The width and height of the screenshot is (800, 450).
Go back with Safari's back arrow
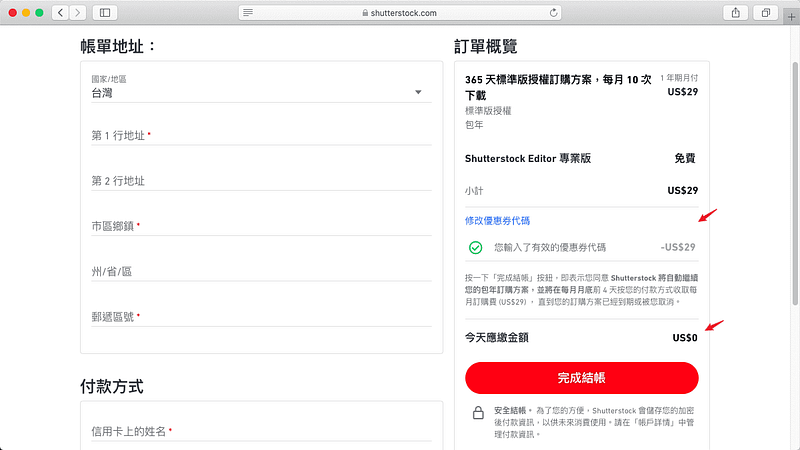[x=60, y=13]
